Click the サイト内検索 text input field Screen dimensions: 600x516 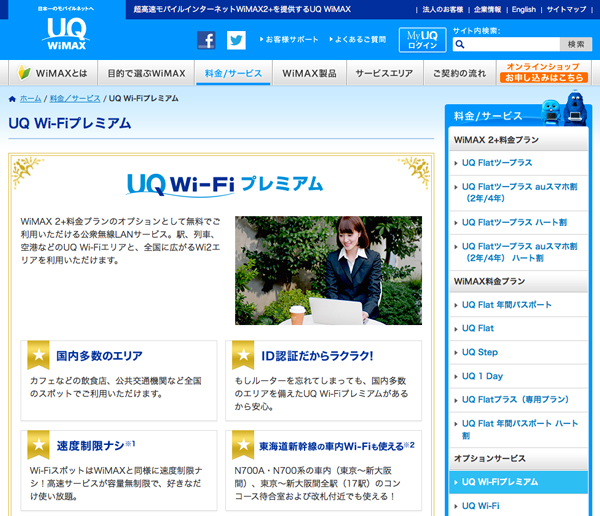tap(504, 44)
